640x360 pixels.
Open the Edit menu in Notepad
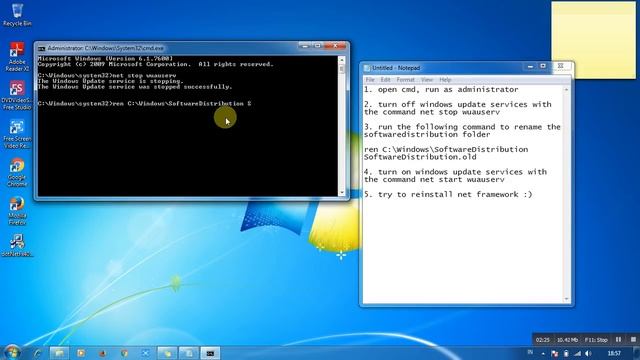385,80
